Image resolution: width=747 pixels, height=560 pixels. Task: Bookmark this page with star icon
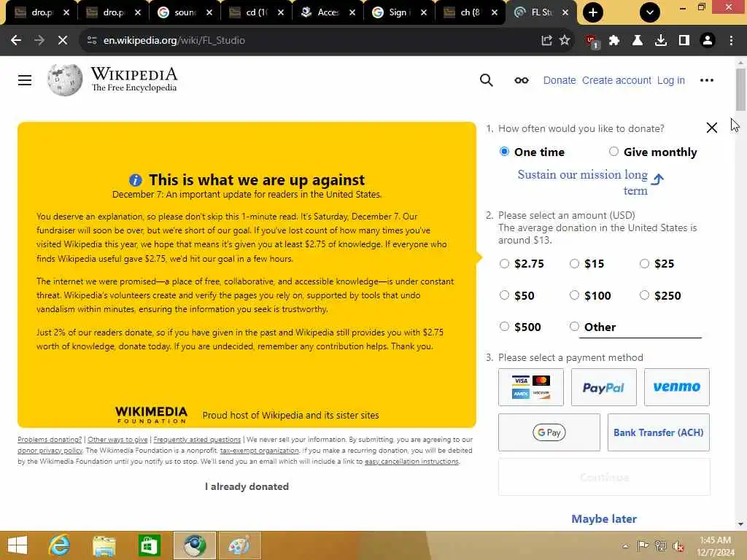coord(565,40)
